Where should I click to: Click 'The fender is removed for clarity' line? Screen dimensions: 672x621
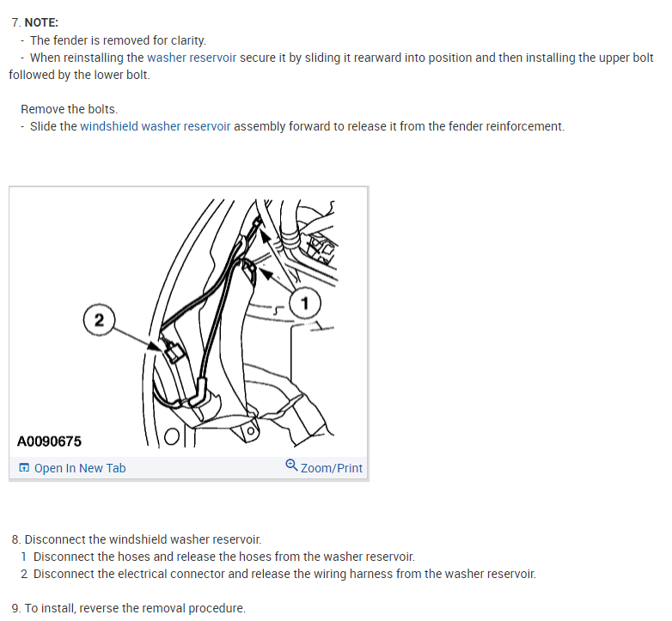pyautogui.click(x=118, y=40)
